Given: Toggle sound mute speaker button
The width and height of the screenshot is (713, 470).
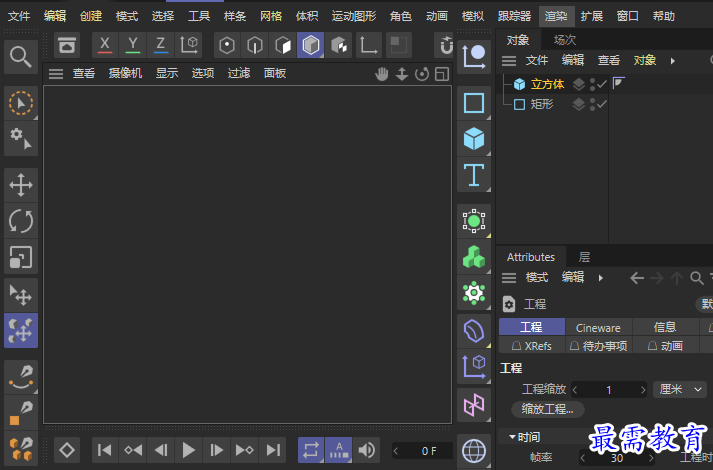Looking at the screenshot, I should pos(367,450).
